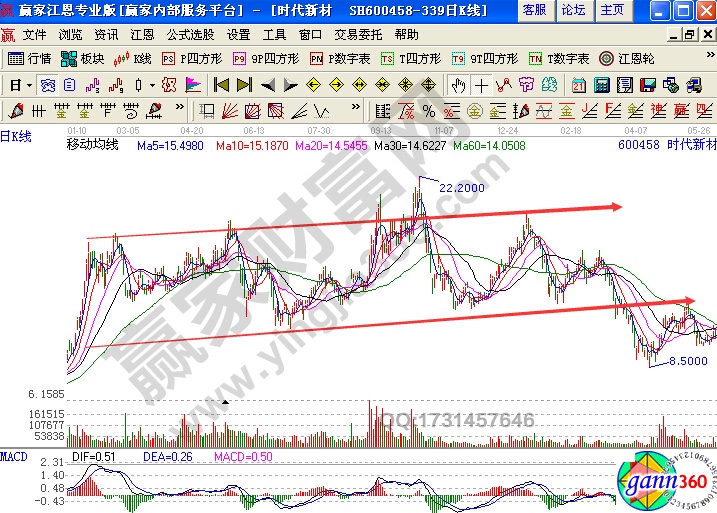Open the 交易委托 menu

(359, 34)
